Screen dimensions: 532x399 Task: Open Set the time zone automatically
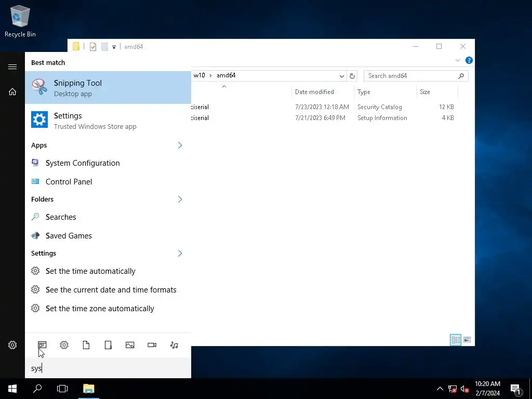click(108, 309)
